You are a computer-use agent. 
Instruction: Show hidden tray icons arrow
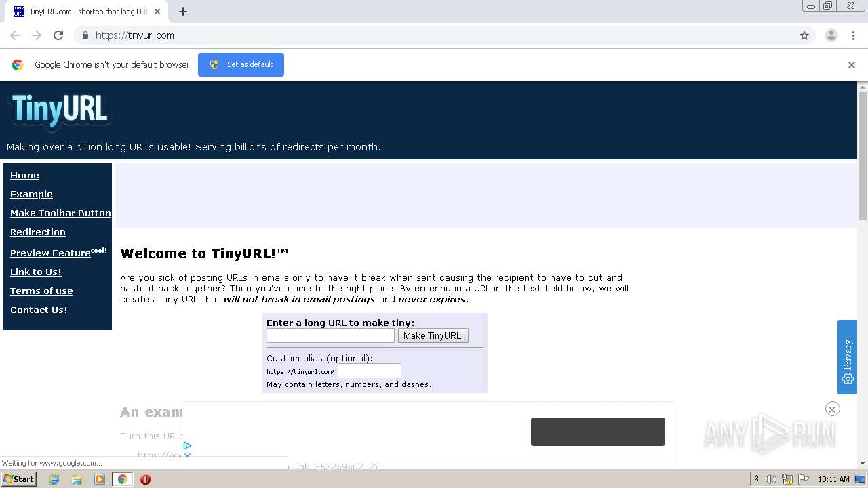[x=756, y=479]
